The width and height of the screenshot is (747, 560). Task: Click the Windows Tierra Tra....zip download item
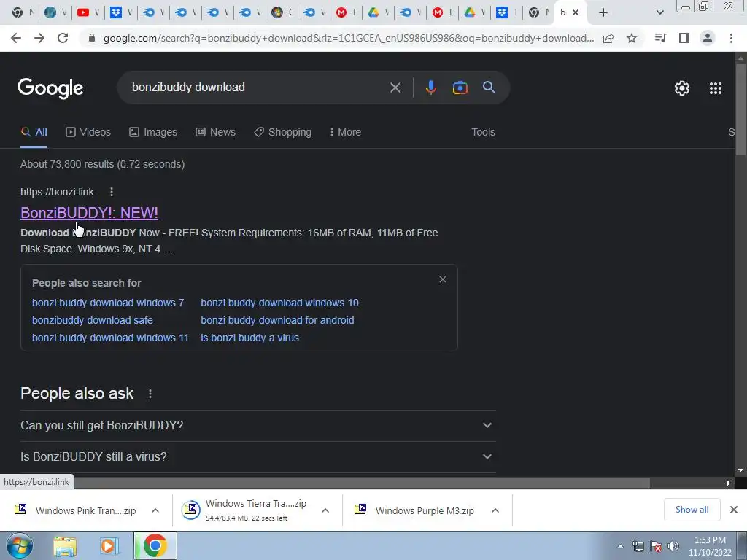[x=244, y=510]
